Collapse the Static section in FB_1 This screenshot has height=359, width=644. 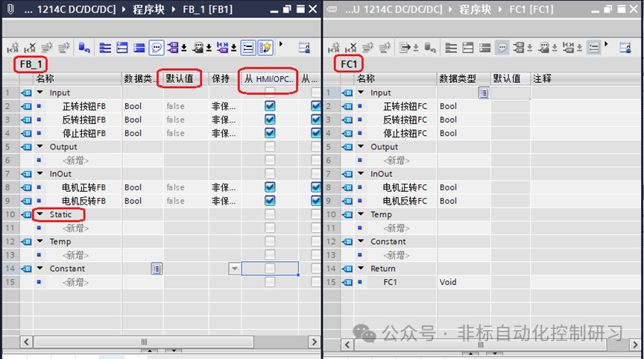point(40,214)
